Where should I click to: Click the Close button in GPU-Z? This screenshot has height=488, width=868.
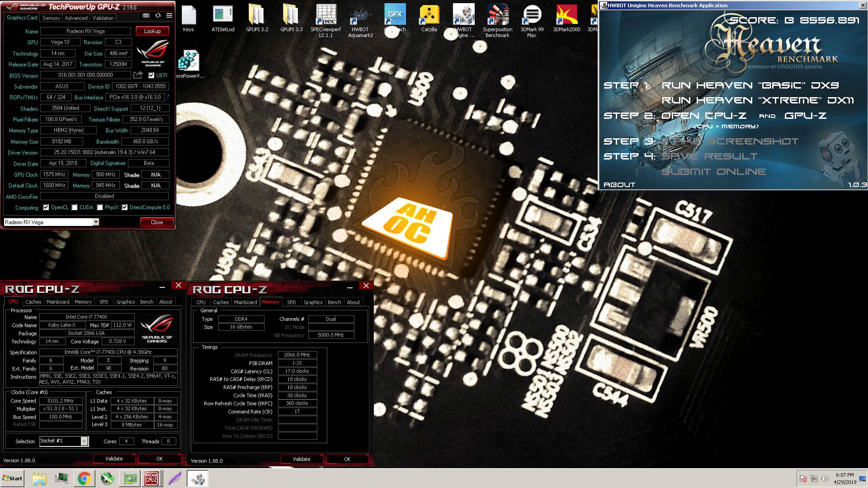pos(157,222)
